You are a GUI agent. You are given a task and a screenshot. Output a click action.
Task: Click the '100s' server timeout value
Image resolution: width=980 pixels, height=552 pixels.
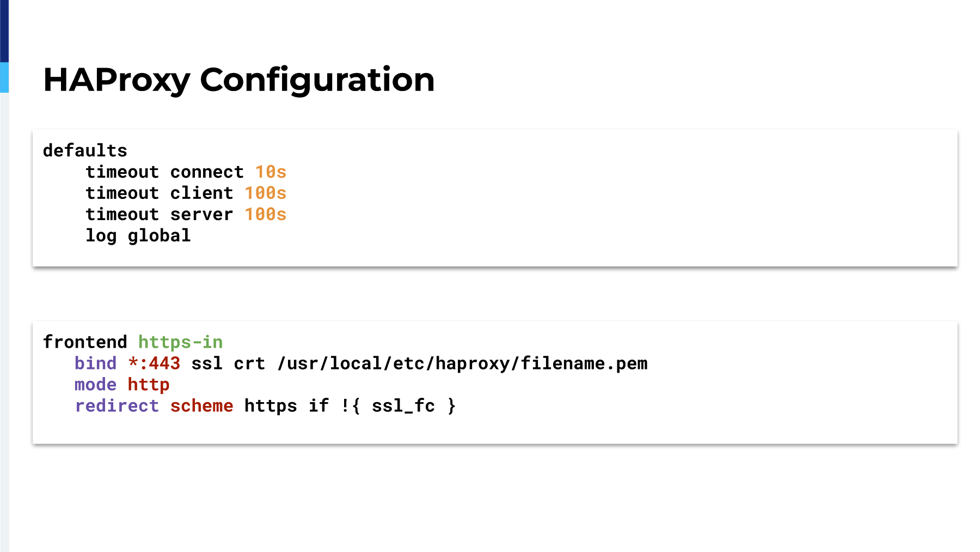[265, 214]
